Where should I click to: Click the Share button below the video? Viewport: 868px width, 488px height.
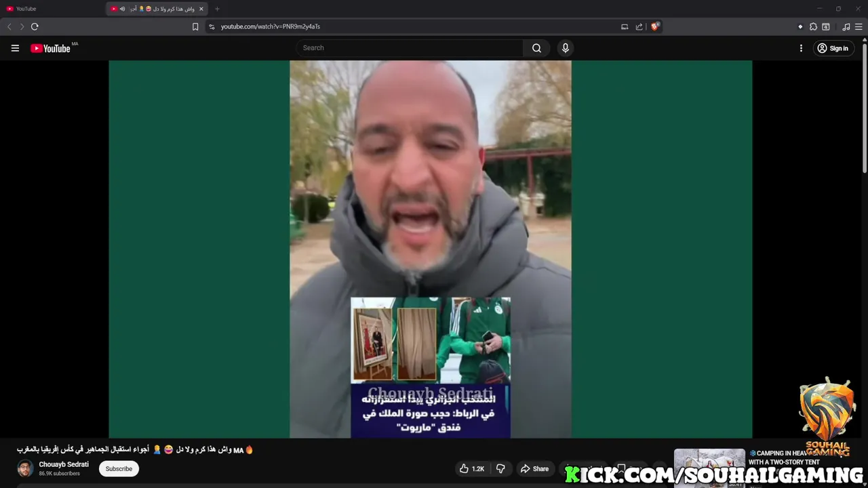click(x=534, y=468)
